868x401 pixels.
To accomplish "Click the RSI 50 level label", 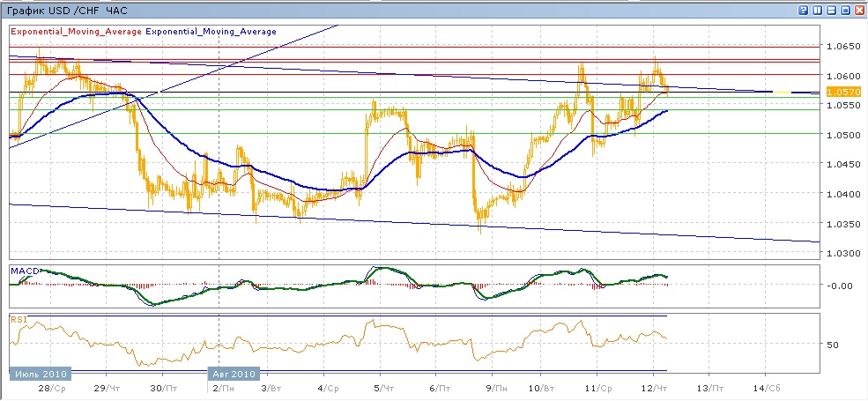I will click(832, 345).
